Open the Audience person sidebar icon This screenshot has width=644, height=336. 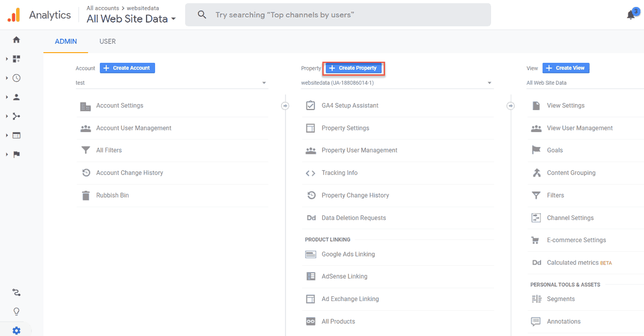[16, 97]
